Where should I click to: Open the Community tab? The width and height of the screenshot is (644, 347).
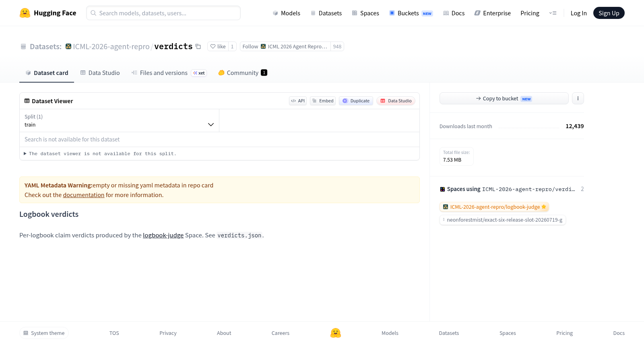pyautogui.click(x=242, y=73)
